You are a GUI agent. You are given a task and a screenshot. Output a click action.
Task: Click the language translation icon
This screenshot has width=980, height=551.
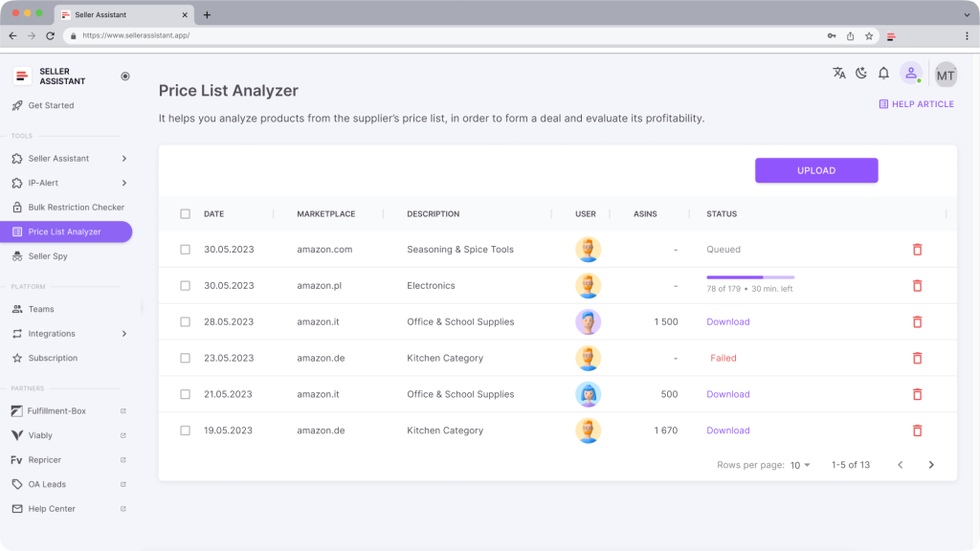[x=839, y=72]
